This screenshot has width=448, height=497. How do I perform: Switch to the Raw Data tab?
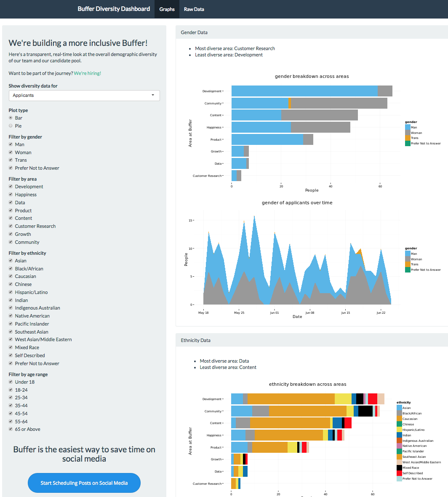(194, 9)
